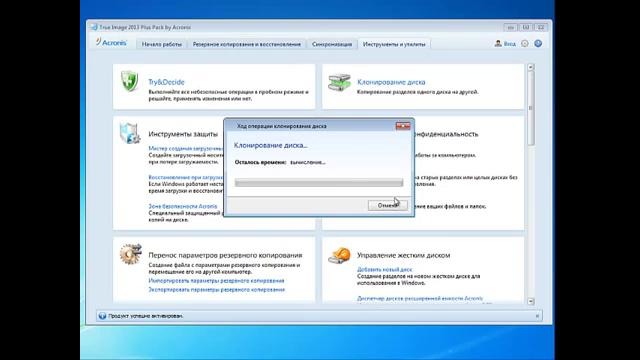Click the Клонирование диска disk icon

340,83
